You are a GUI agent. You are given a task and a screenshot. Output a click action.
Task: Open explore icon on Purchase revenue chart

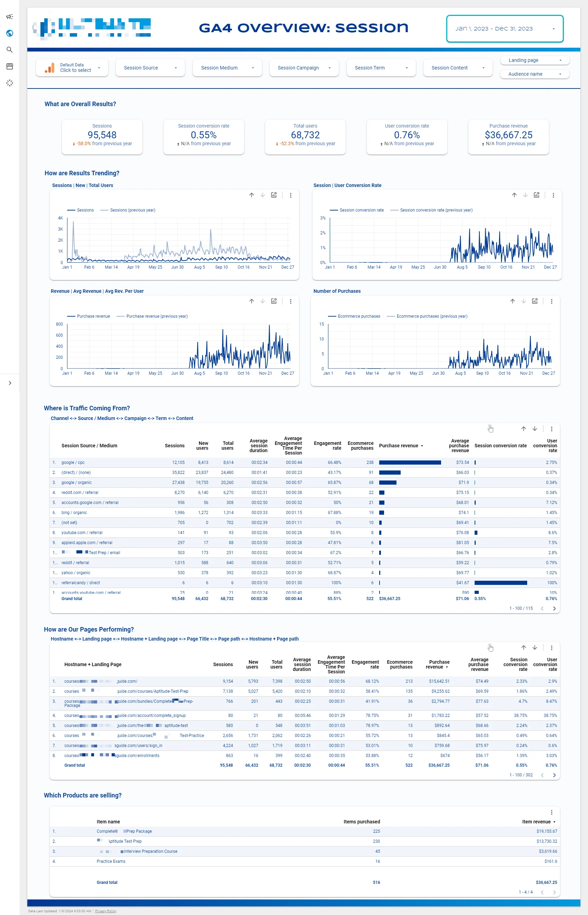pyautogui.click(x=274, y=301)
